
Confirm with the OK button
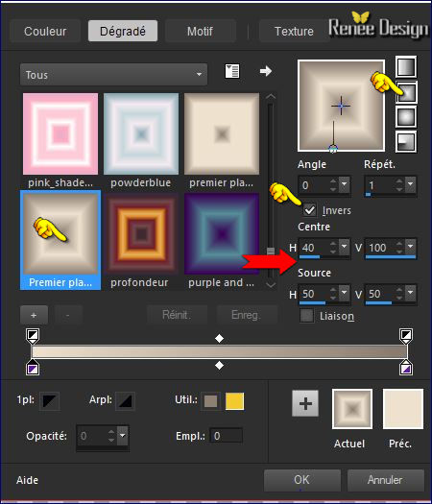[x=302, y=480]
